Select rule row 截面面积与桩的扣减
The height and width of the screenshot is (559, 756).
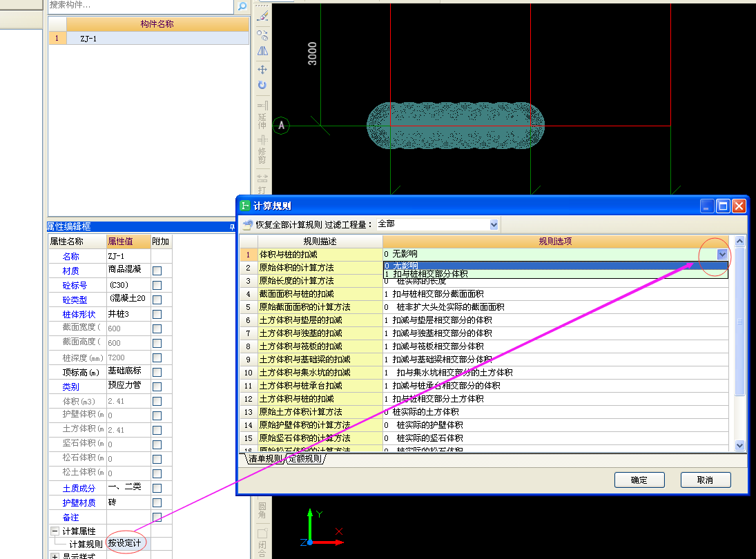tap(320, 294)
